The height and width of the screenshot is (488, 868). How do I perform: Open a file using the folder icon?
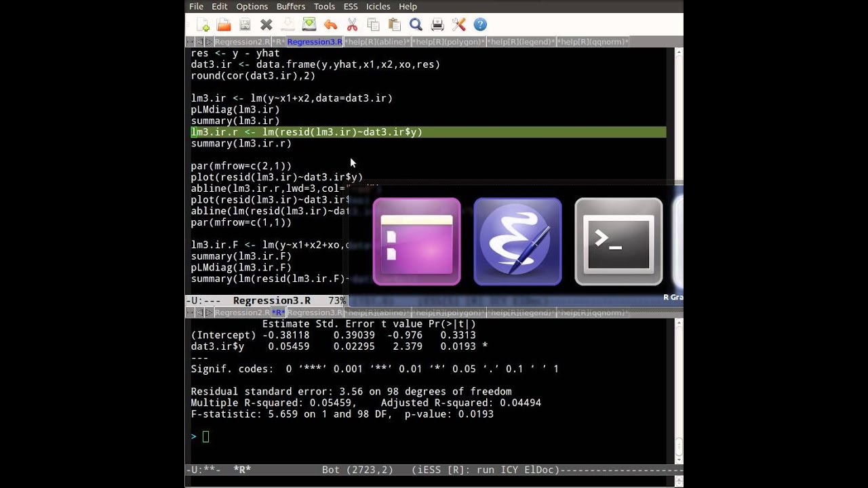tap(224, 25)
